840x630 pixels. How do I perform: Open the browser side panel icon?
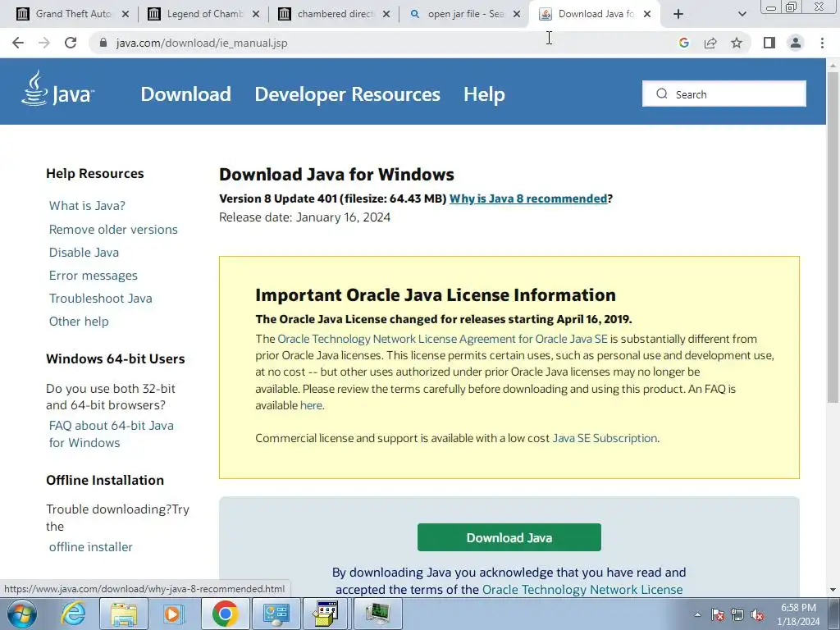769,43
